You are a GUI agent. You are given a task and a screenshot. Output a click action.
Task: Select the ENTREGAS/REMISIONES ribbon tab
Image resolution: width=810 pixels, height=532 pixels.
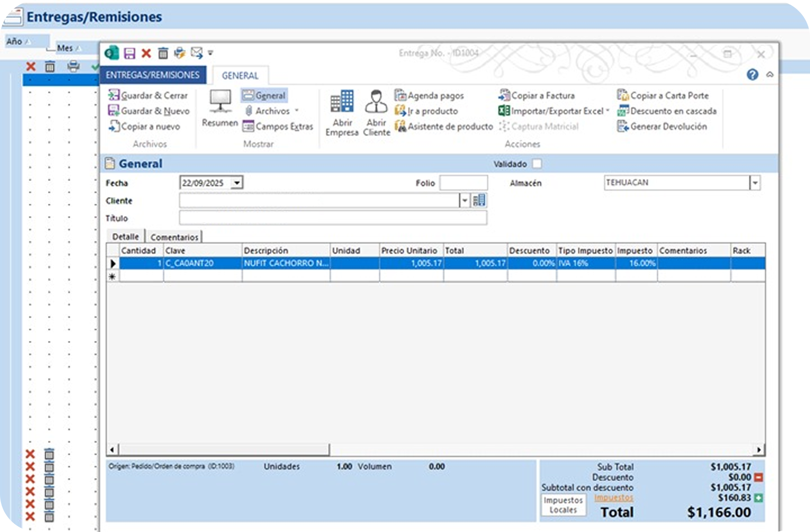coord(153,75)
